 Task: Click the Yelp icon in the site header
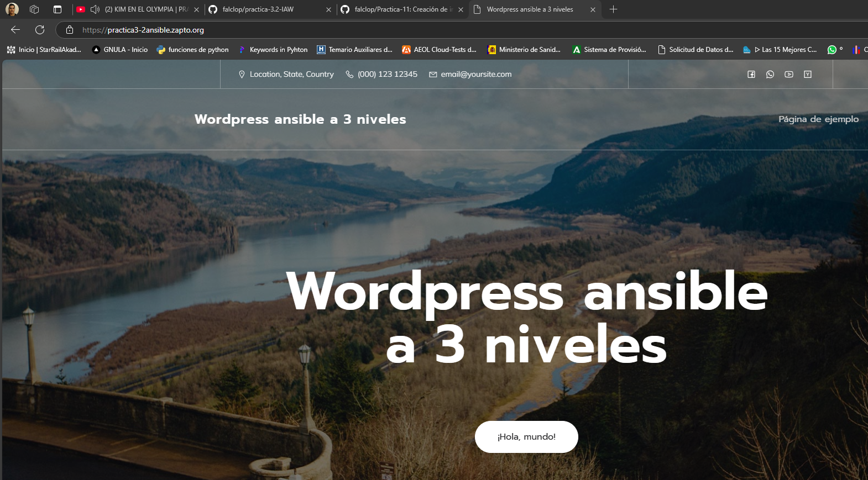coord(808,75)
